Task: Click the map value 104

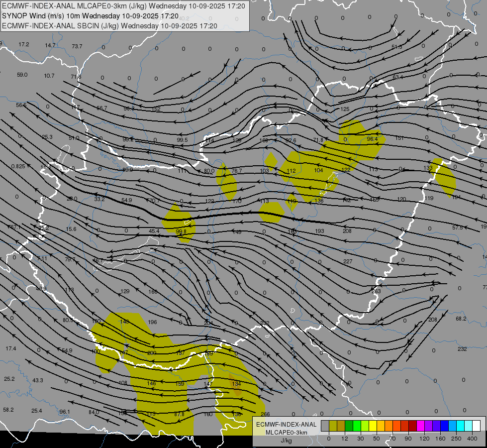Action: click(x=318, y=170)
